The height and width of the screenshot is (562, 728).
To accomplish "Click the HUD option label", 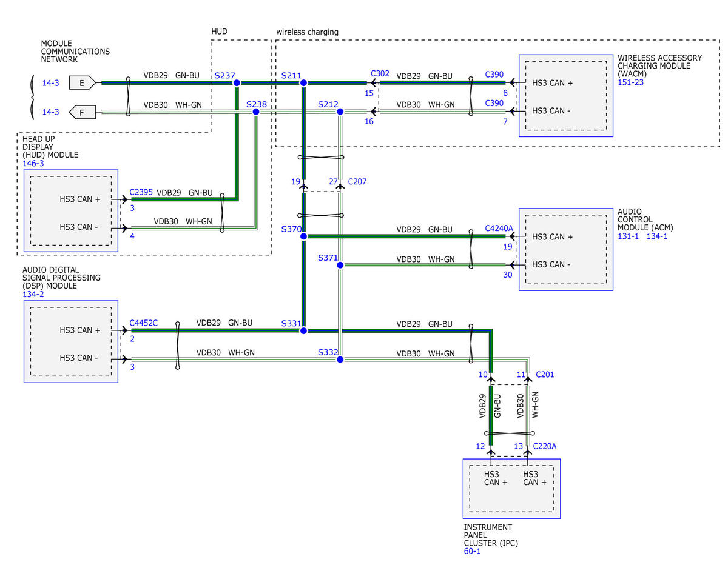I will tap(219, 31).
